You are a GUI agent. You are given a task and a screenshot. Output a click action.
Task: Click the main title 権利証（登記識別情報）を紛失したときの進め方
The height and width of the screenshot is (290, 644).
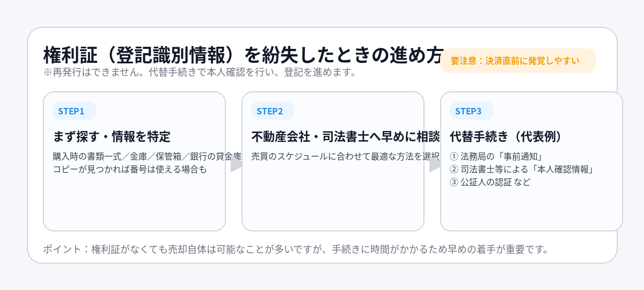(x=241, y=55)
